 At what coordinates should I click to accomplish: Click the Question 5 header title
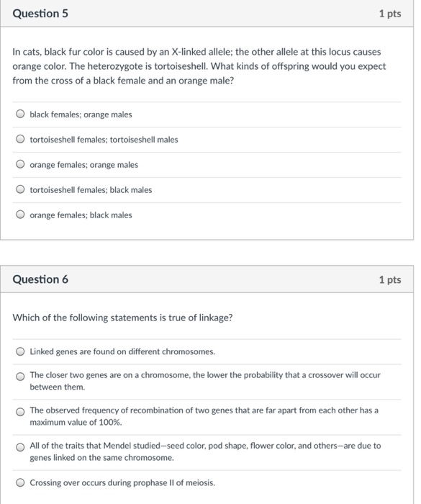click(40, 14)
